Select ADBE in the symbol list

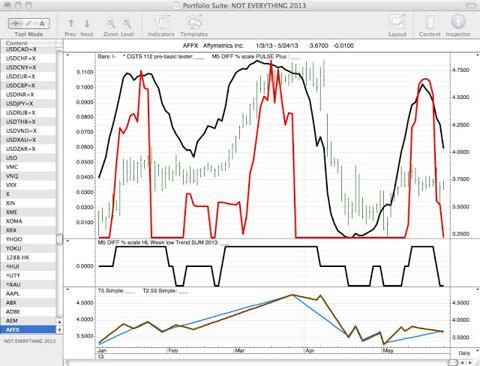tap(28, 311)
